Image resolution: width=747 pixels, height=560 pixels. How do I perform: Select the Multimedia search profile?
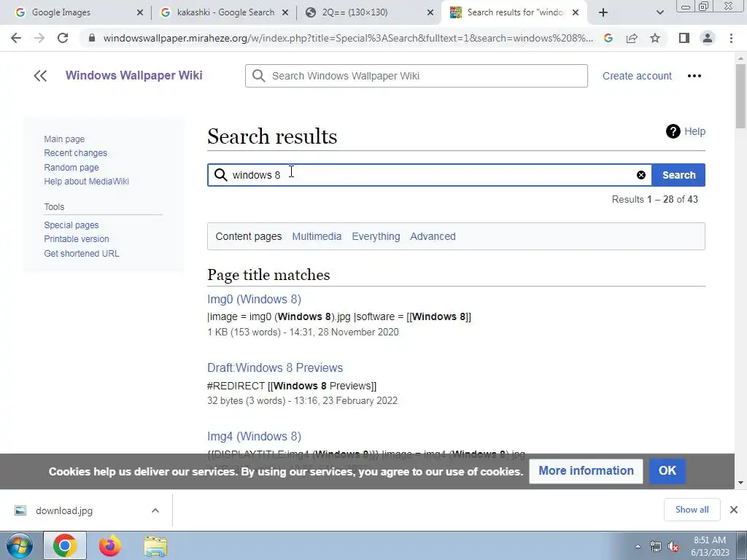click(317, 236)
